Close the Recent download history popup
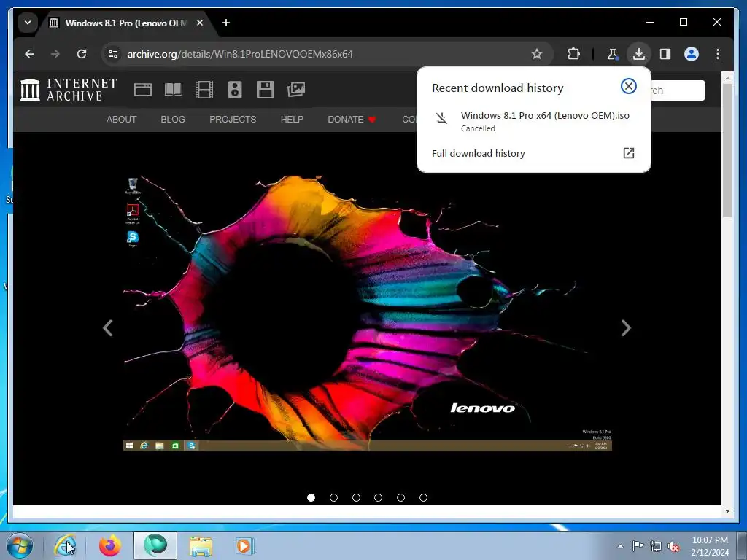 click(x=628, y=86)
